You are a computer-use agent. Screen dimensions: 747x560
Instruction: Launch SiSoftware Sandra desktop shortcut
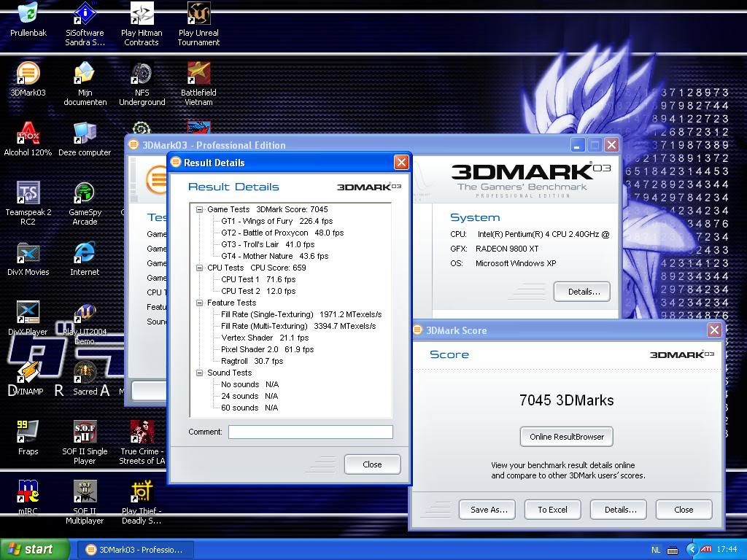click(85, 24)
